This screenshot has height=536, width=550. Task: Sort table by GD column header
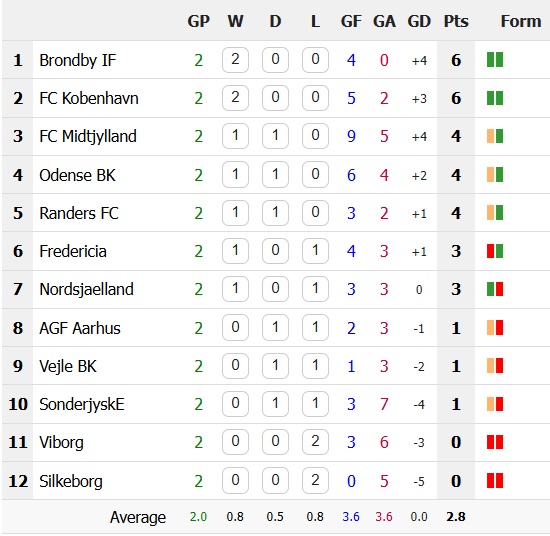pyautogui.click(x=419, y=21)
